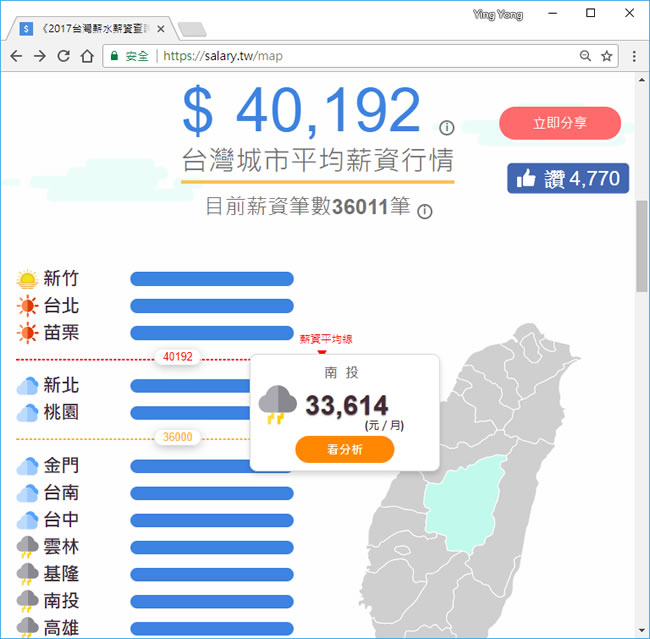Click 看分析 button in 南投 popup
The image size is (650, 639).
345,450
